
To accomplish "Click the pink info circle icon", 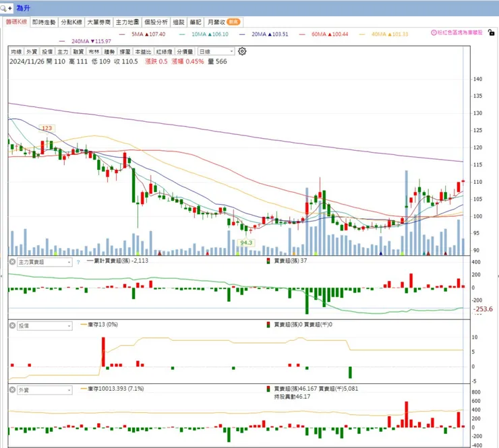I will tap(434, 32).
